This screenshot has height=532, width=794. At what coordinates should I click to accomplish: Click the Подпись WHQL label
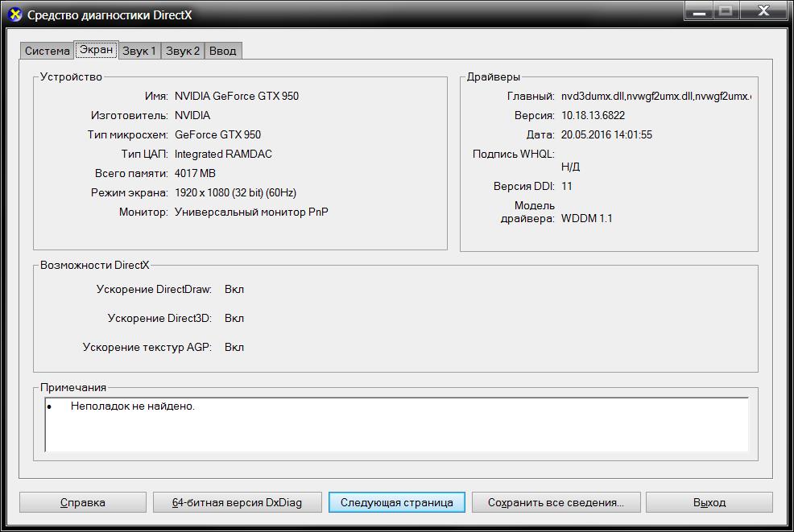tap(514, 154)
